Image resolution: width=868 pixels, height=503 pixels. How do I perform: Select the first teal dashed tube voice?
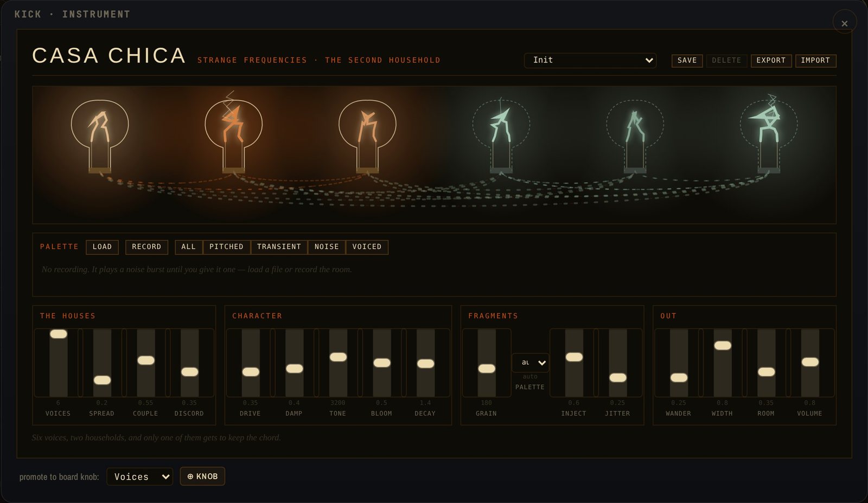pyautogui.click(x=501, y=136)
